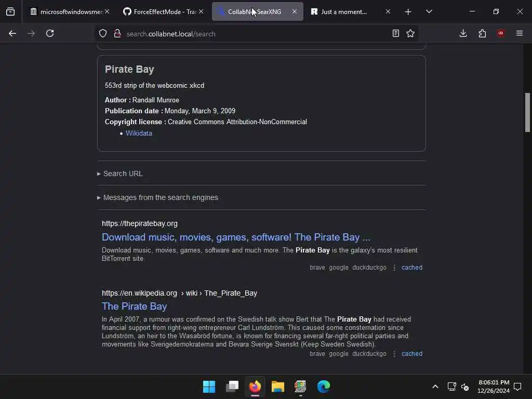Open the extensions puzzle icon

(482, 33)
